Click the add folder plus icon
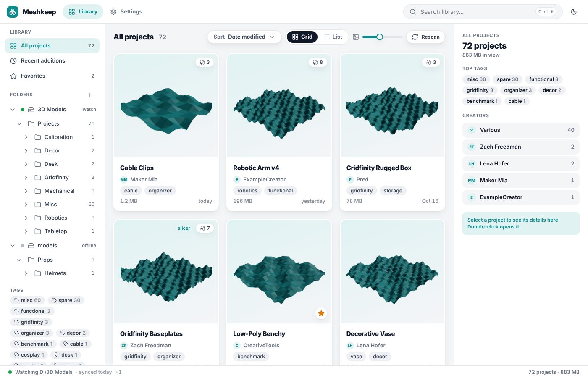Screen dimensions: 588x378 pos(90,95)
